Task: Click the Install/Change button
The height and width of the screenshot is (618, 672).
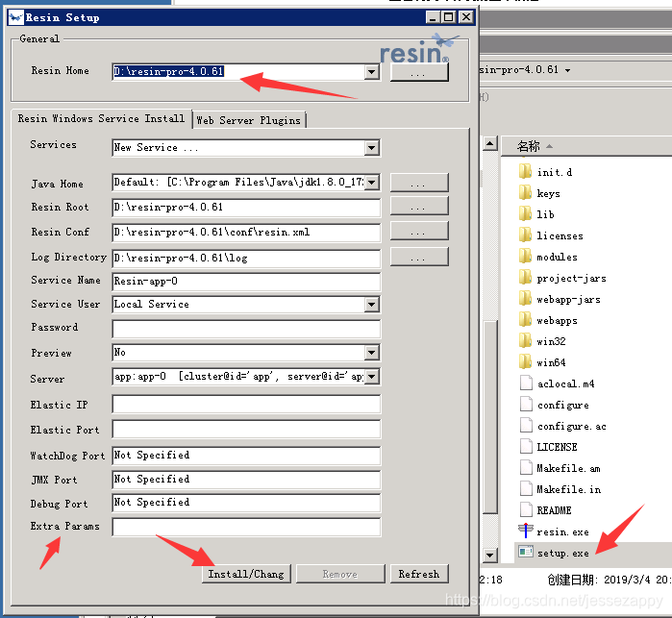Action: click(x=246, y=574)
